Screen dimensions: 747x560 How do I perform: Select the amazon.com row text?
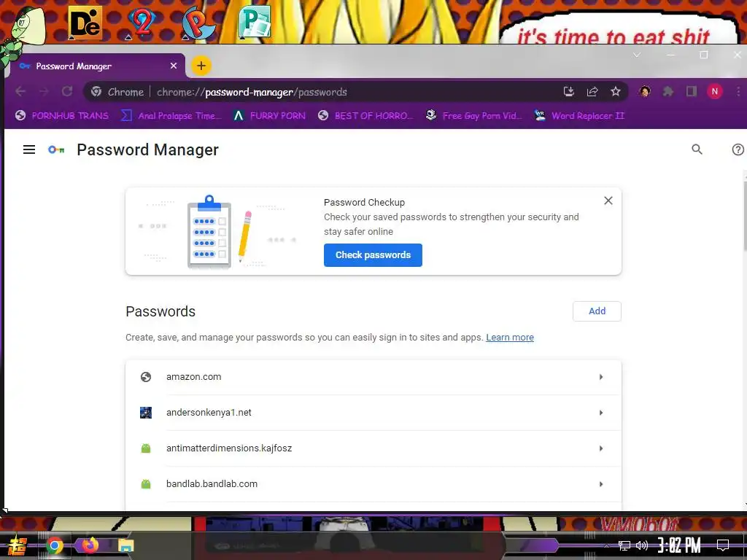193,377
